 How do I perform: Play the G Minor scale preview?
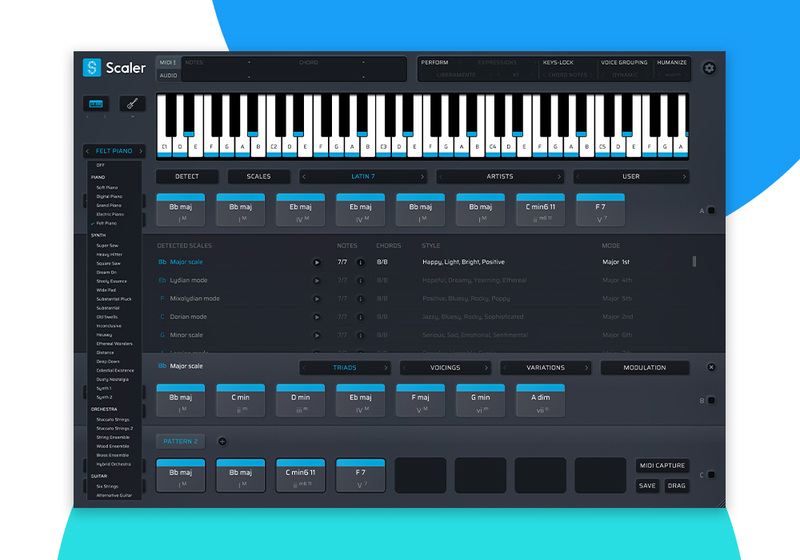[x=317, y=336]
